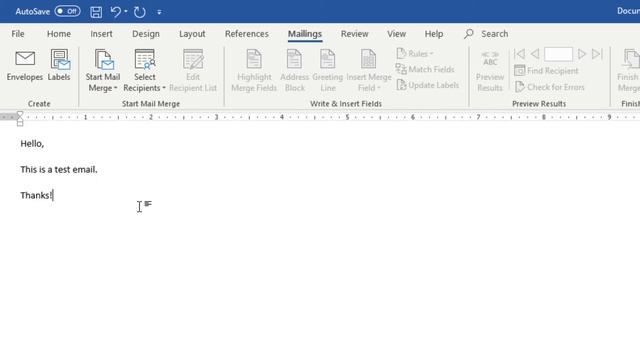Click Find Recipient button
Image resolution: width=640 pixels, height=360 pixels.
tap(546, 71)
